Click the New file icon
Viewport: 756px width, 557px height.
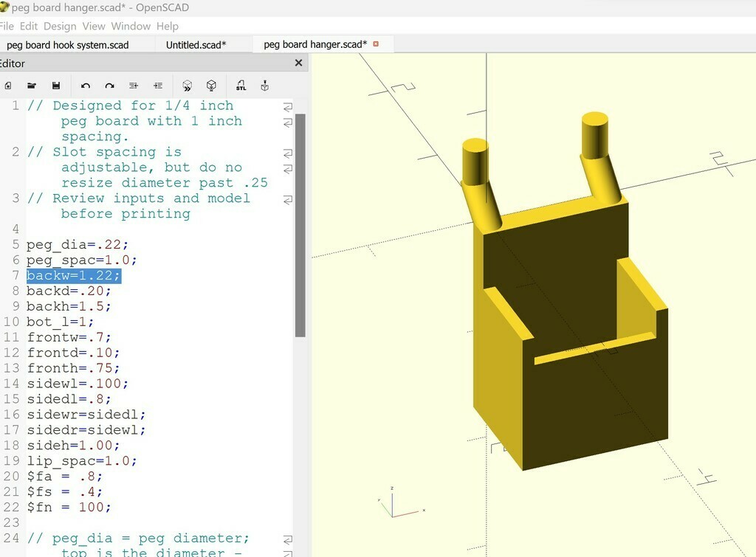tap(7, 86)
